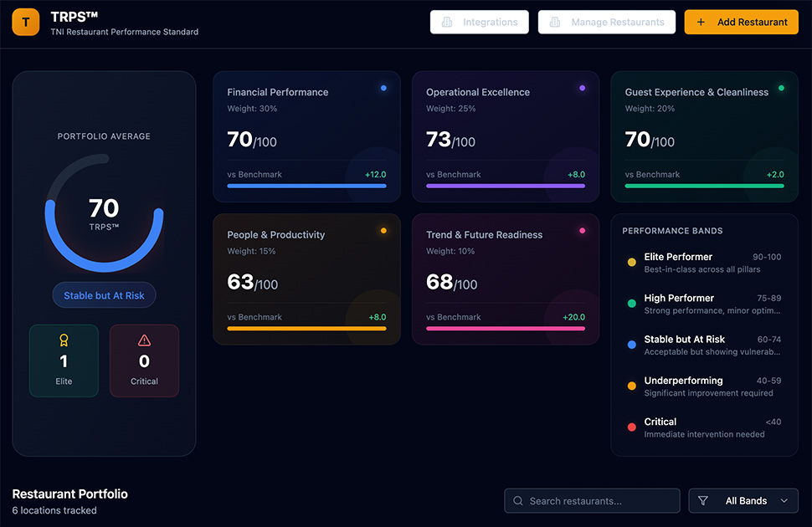Select the Underperforming band row
Screen dimensions: 812x527
[x=704, y=386]
